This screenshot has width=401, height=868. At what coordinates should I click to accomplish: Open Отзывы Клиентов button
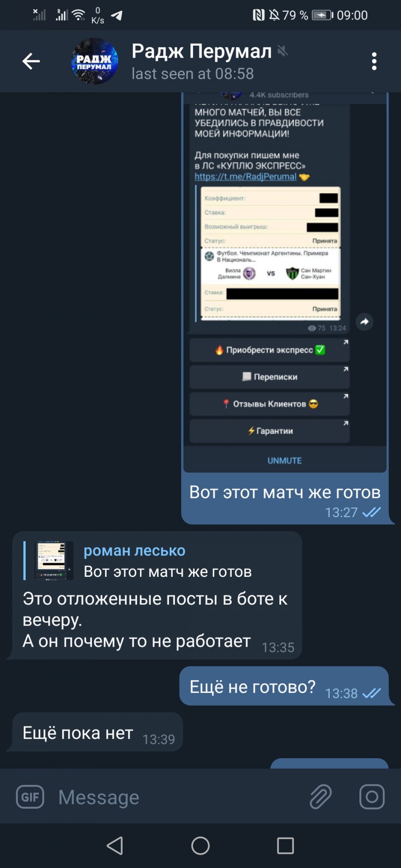(x=270, y=404)
